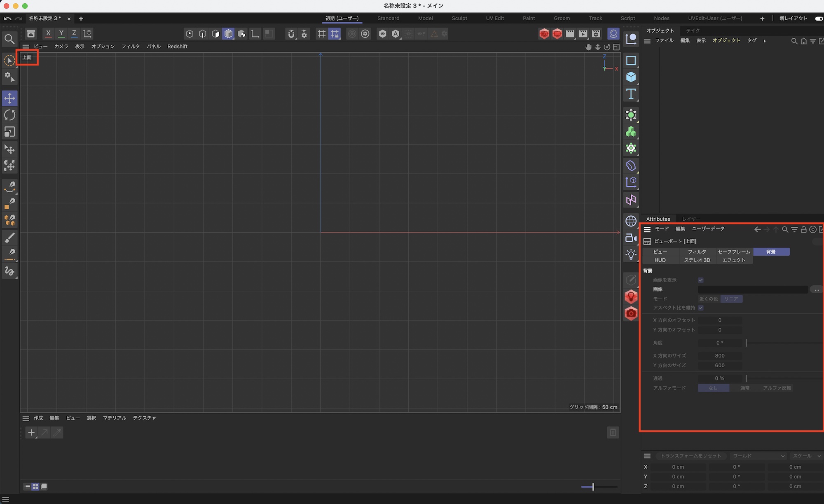824x504 pixels.
Task: Expand more Object Manager menus arrow
Action: 765,41
